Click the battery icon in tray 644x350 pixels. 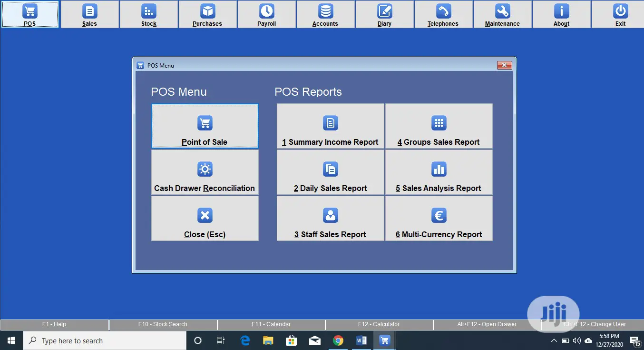566,340
